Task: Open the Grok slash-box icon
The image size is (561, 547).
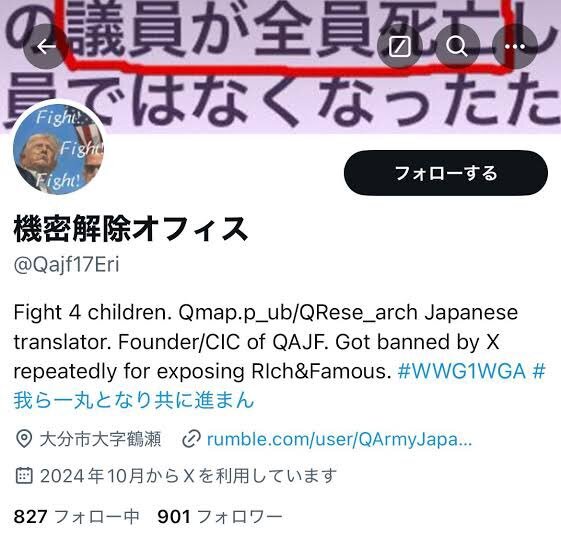Action: click(400, 47)
